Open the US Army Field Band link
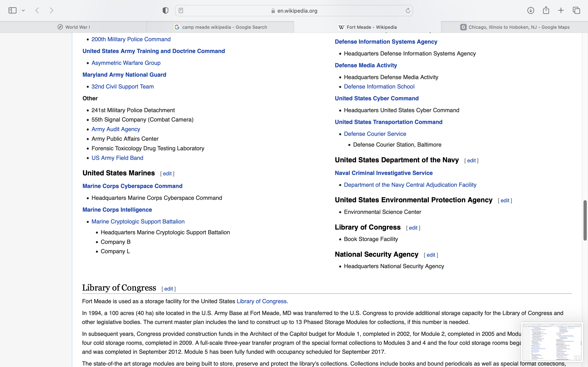 pos(117,158)
